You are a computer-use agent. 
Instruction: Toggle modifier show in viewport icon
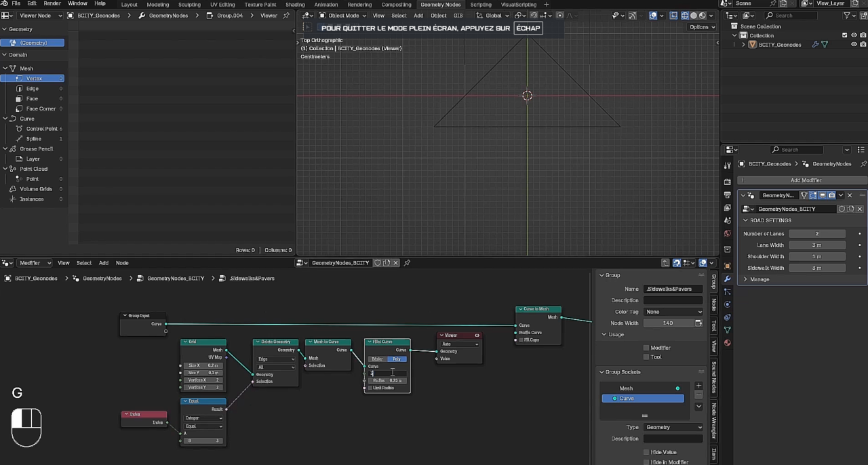tap(823, 195)
